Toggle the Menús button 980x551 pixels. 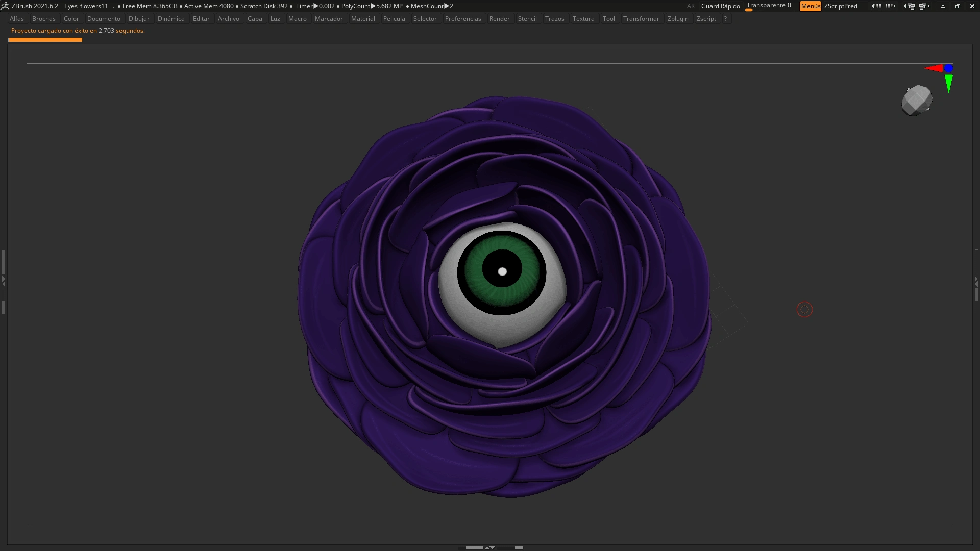pyautogui.click(x=810, y=6)
